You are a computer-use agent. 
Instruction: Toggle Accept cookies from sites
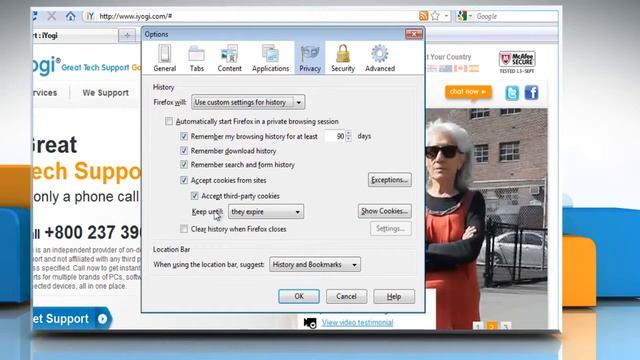[184, 180]
